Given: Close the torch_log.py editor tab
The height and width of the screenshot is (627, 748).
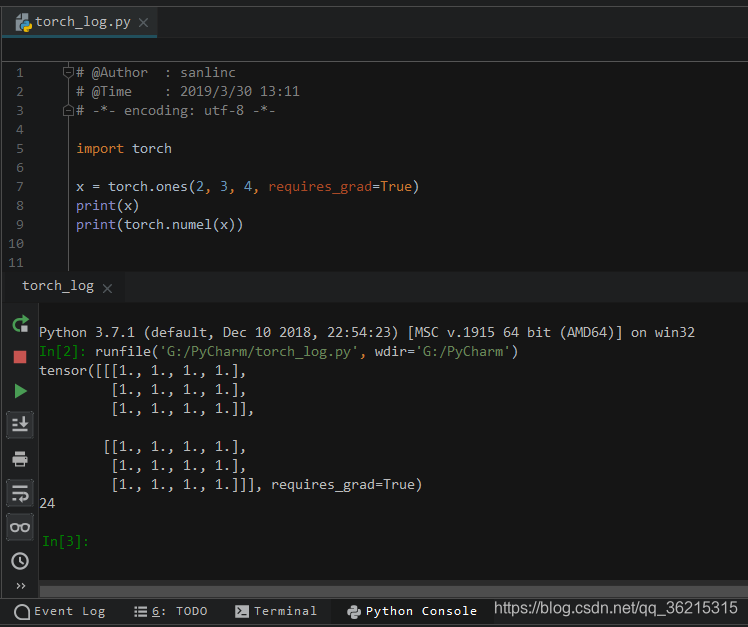Looking at the screenshot, I should click(143, 22).
